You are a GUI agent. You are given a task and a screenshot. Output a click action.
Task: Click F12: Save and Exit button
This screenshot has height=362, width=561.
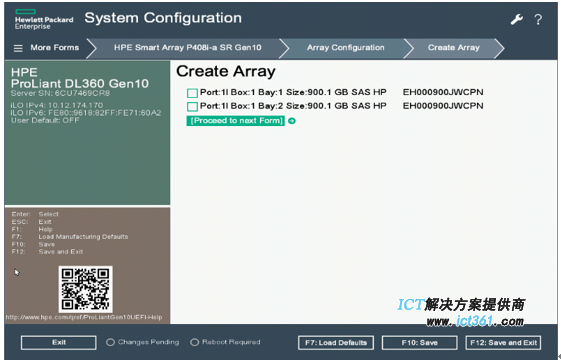tap(503, 343)
